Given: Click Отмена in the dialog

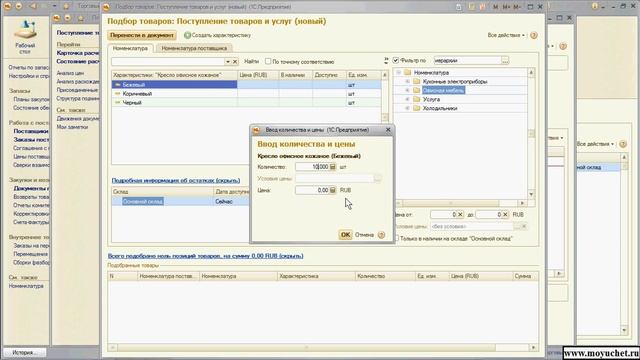Looking at the screenshot, I should [x=364, y=235].
